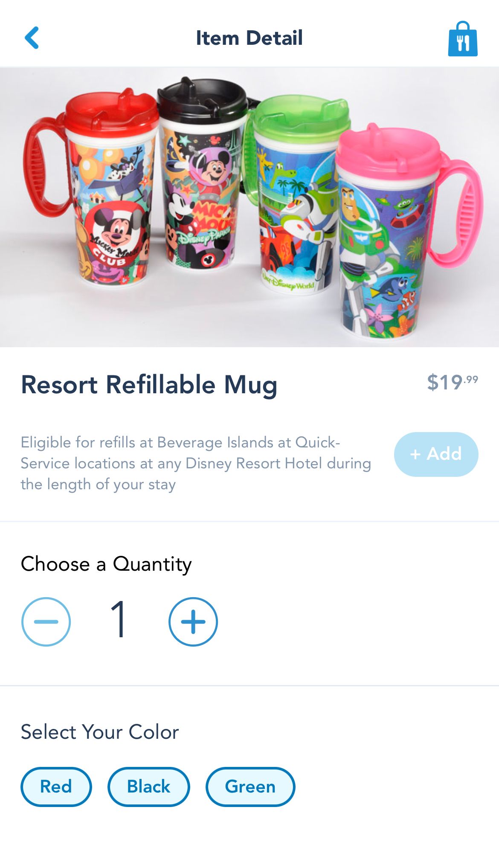The height and width of the screenshot is (868, 499).
Task: Tap the black-lid Disney Parks mug
Action: coord(200,175)
